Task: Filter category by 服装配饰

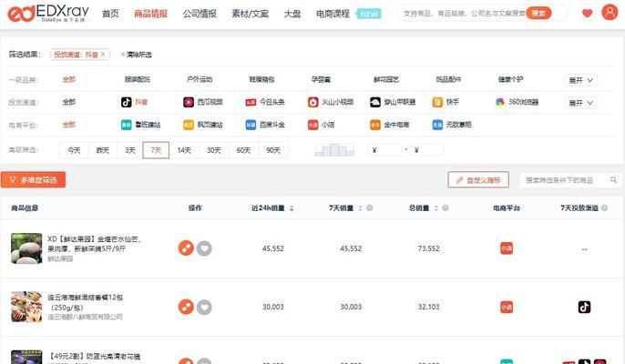Action: (x=138, y=79)
